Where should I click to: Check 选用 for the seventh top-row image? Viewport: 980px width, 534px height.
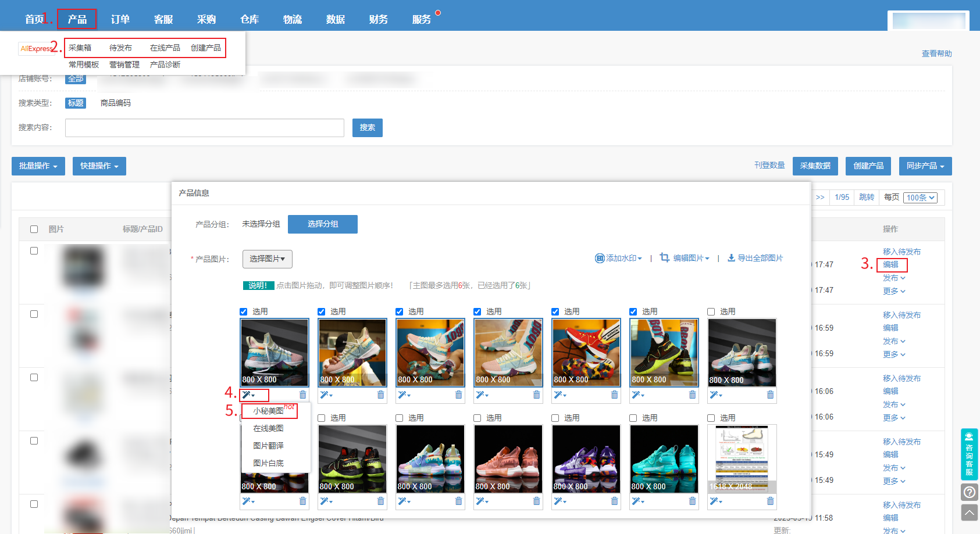[711, 311]
